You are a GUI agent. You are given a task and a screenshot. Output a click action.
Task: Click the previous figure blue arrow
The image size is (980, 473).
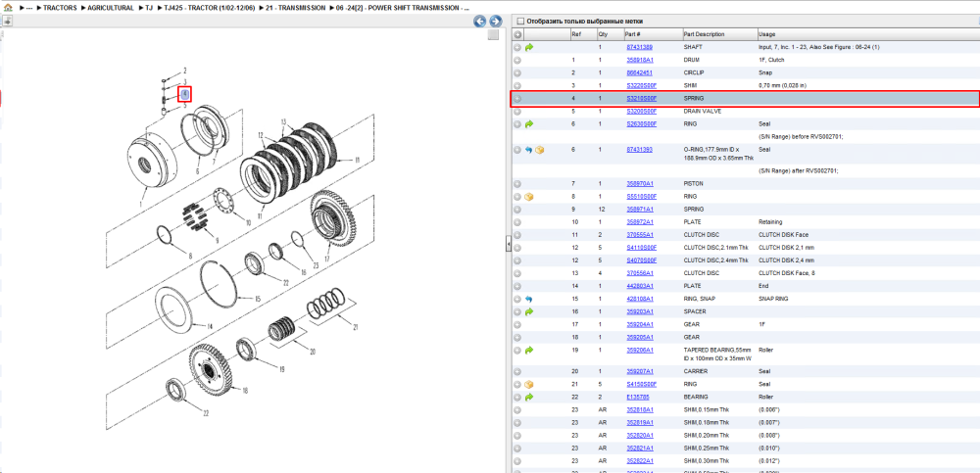click(480, 22)
